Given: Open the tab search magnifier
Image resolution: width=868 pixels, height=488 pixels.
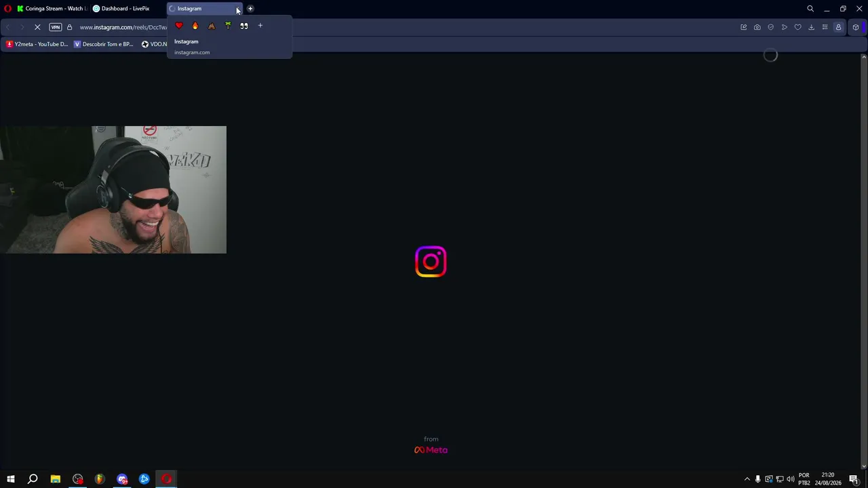Looking at the screenshot, I should pyautogui.click(x=810, y=9).
